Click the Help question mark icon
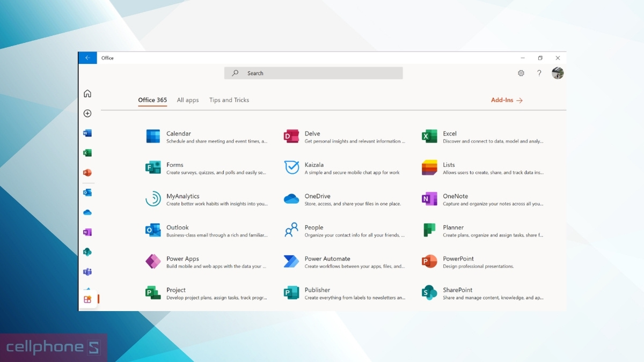 click(x=539, y=73)
